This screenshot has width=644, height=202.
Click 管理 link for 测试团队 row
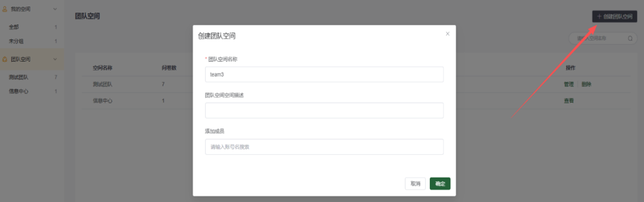pyautogui.click(x=568, y=84)
